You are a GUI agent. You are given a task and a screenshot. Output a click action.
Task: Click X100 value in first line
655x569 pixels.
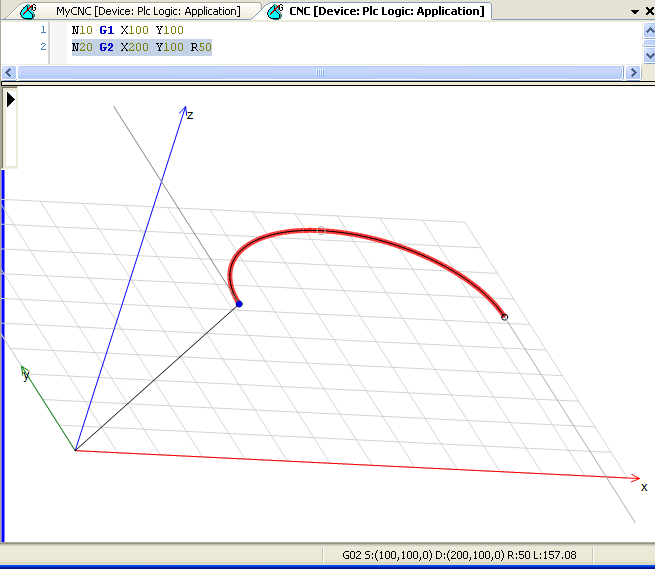tap(135, 30)
